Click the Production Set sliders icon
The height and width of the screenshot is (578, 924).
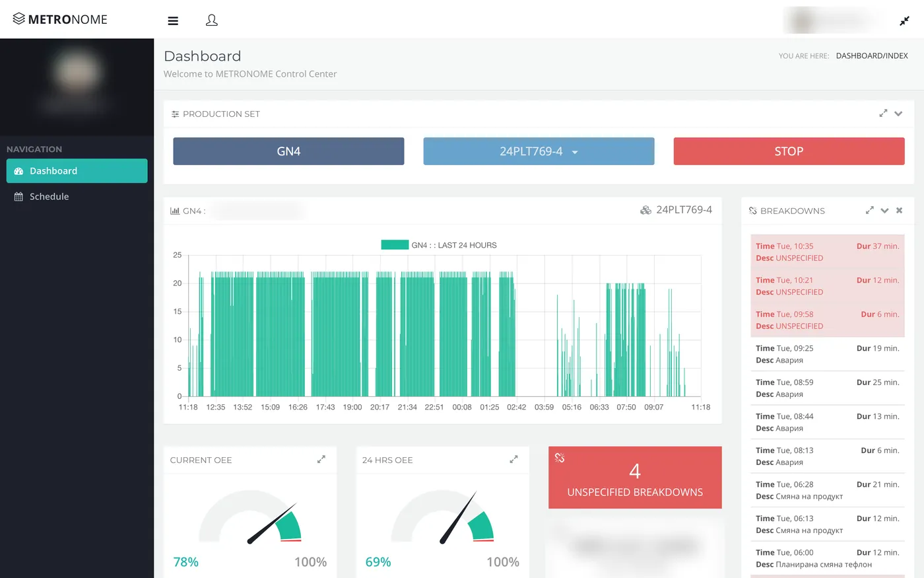tap(175, 114)
